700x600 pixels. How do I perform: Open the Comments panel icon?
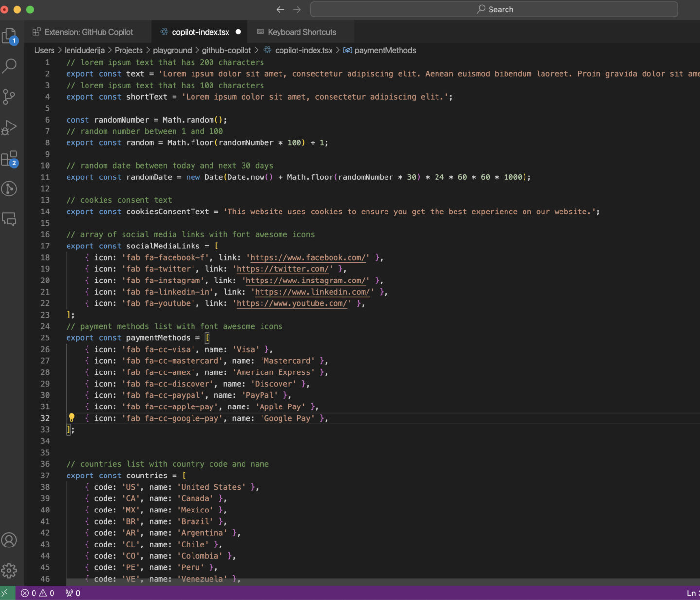10,219
